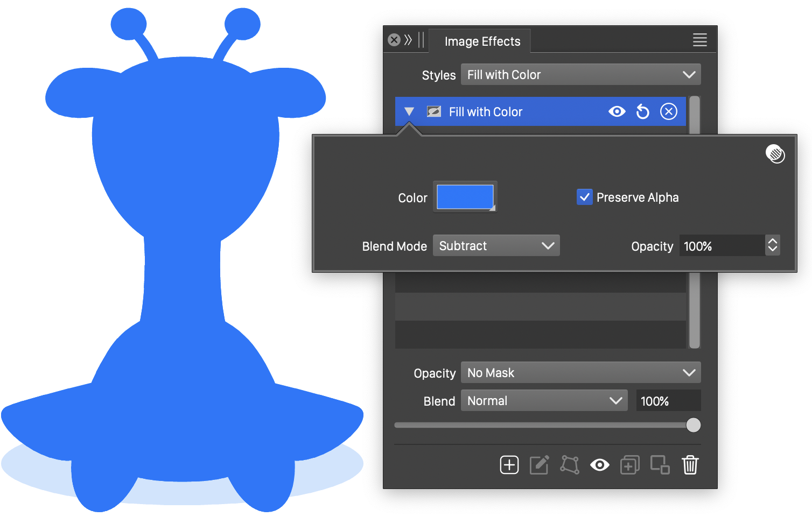Open the Styles dropdown
Screen dimensions: 812x524
click(x=580, y=75)
